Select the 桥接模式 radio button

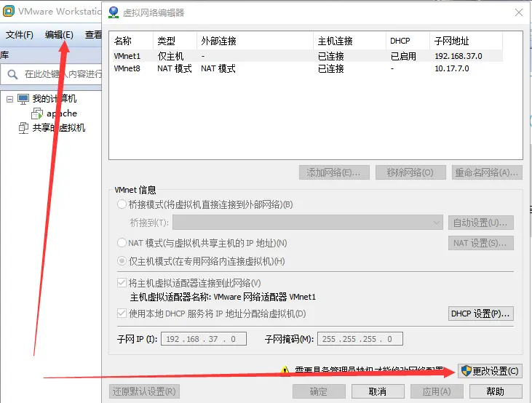[122, 204]
